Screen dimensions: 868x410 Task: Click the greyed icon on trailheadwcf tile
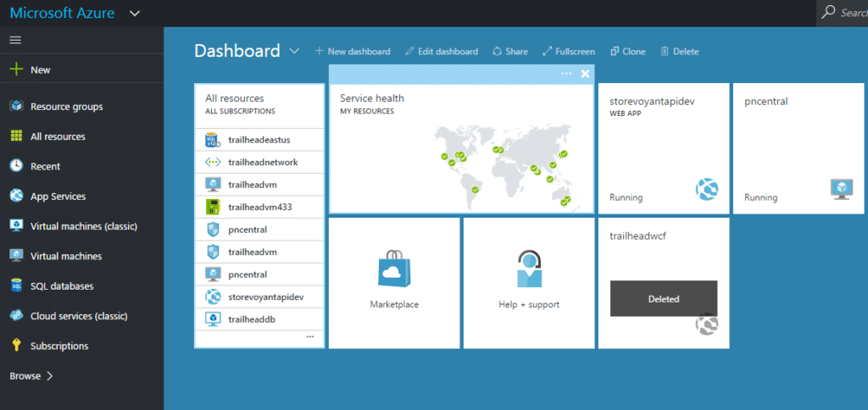coord(707,324)
